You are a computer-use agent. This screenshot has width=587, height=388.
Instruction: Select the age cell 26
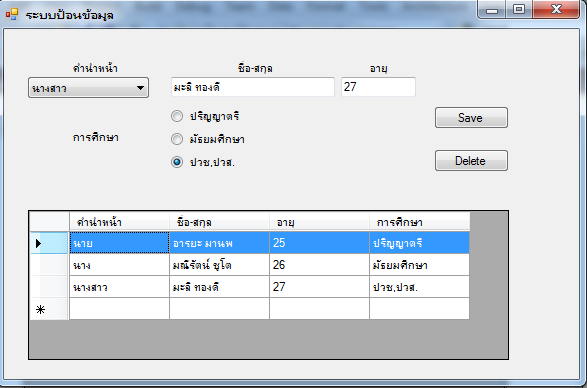319,265
